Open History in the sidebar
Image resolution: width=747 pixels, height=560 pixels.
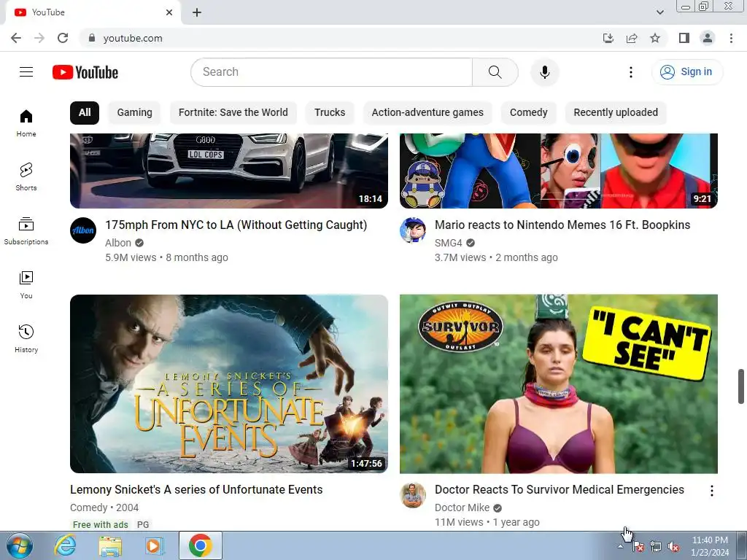click(26, 338)
